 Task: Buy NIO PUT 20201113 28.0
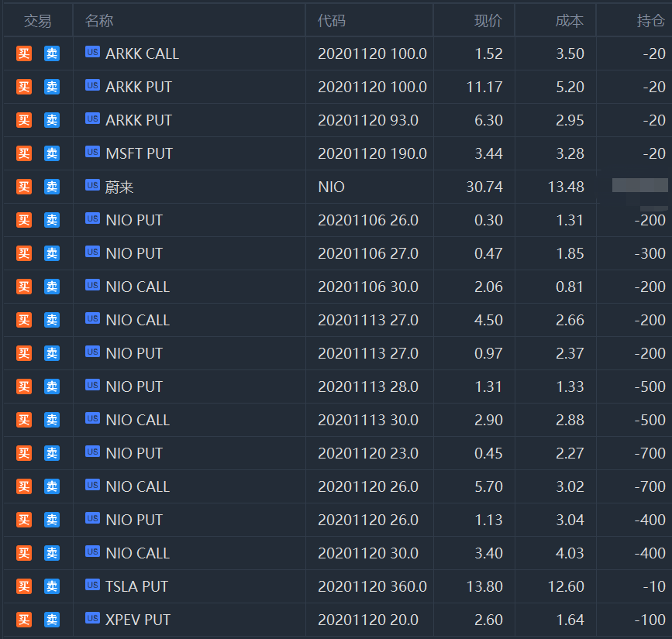(24, 386)
